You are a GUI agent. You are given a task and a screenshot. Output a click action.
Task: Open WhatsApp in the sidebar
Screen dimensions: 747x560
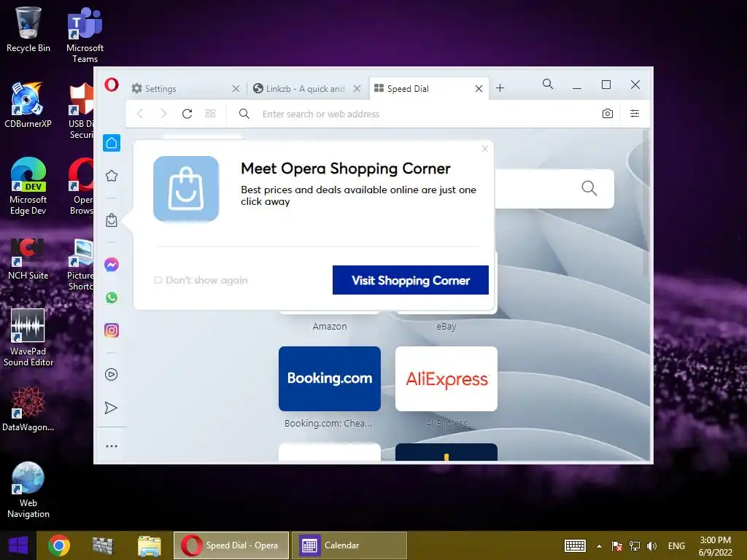[112, 297]
